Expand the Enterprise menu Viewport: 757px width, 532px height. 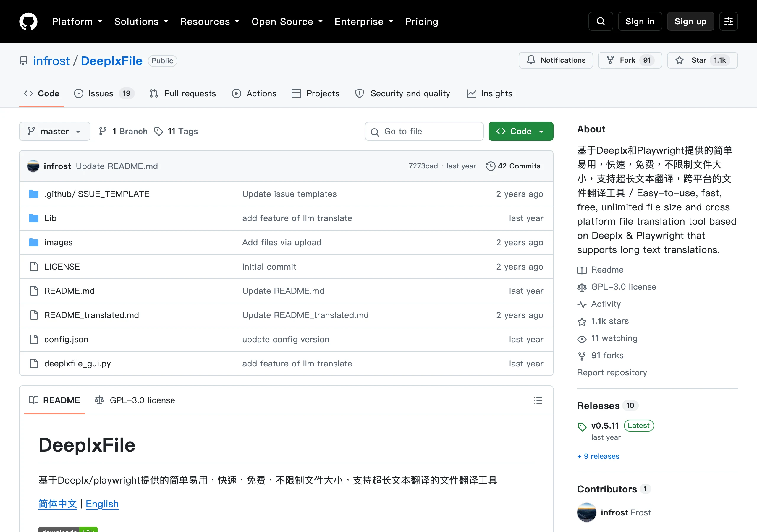pos(364,21)
